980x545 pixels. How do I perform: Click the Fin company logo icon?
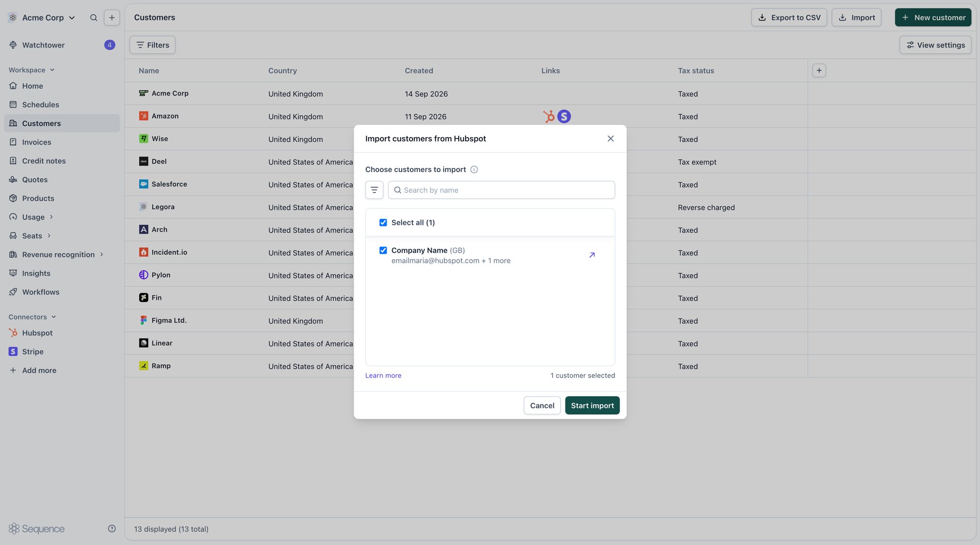144,298
